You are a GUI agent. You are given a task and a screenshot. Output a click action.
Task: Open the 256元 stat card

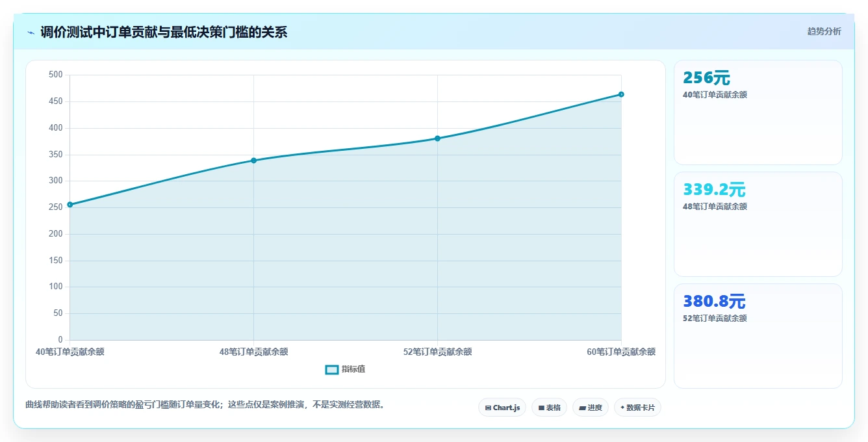tap(758, 112)
